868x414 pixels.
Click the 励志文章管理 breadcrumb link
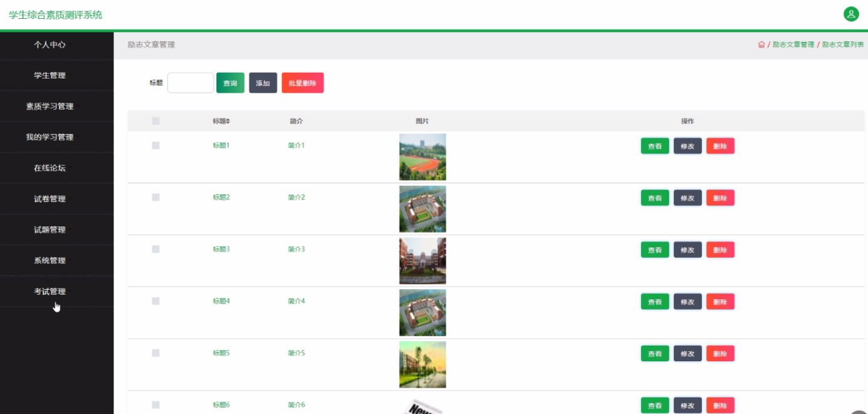[793, 45]
